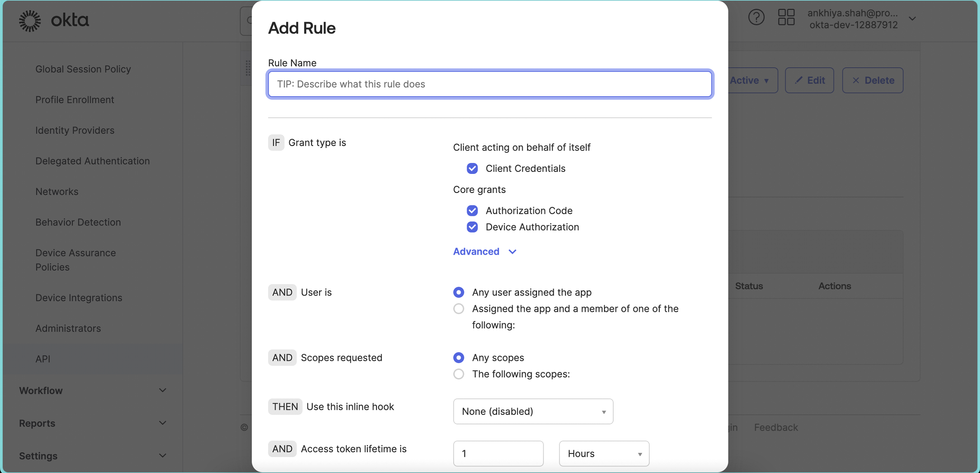Open the help question mark icon
The width and height of the screenshot is (980, 473).
756,18
